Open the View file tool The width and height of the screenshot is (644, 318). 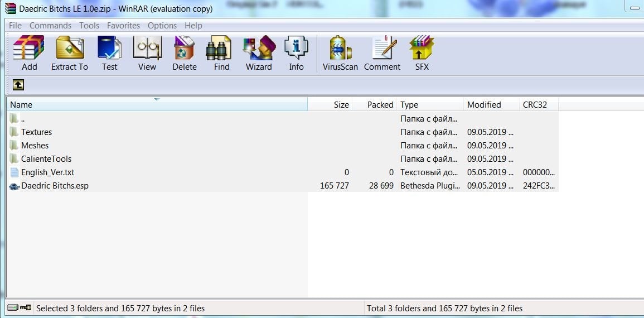[147, 47]
